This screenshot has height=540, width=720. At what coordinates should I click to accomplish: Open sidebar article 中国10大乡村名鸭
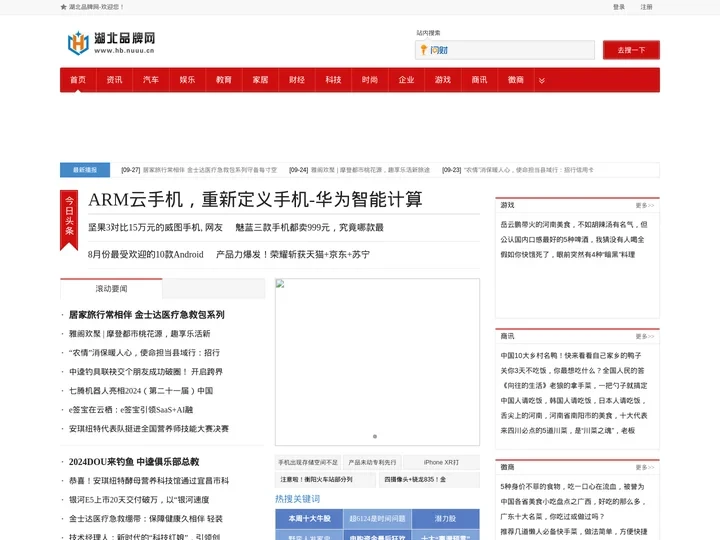point(571,355)
